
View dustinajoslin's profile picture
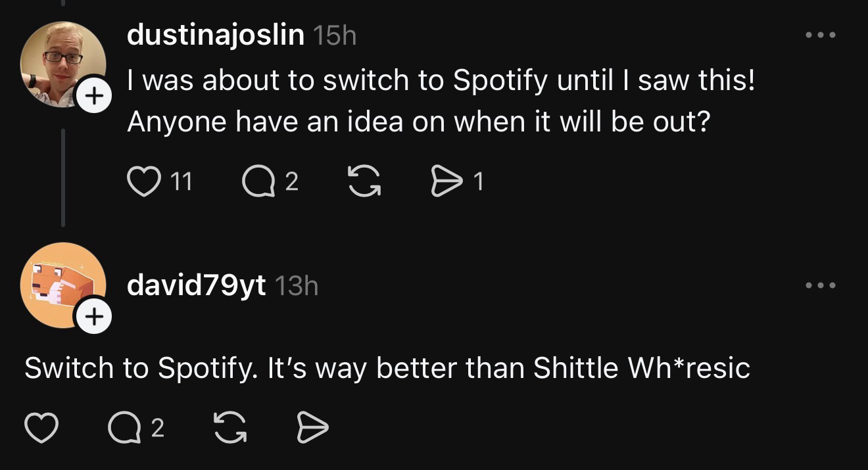click(59, 62)
